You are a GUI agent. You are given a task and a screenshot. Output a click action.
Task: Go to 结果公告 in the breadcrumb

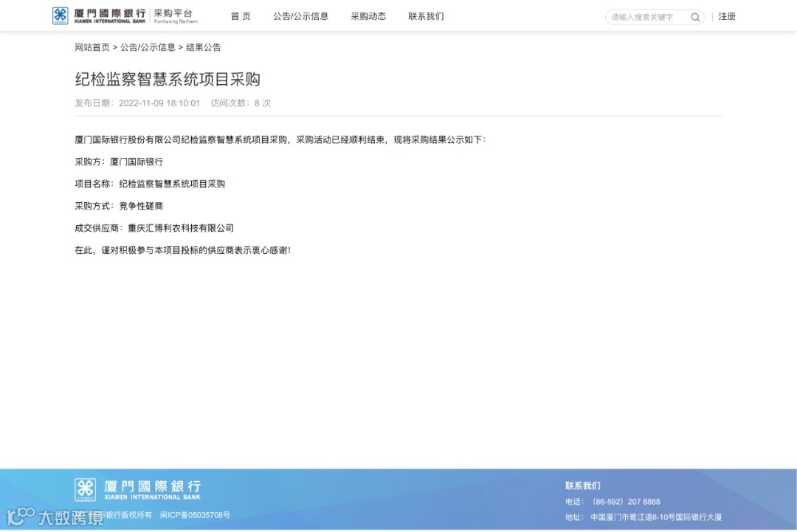tap(204, 47)
